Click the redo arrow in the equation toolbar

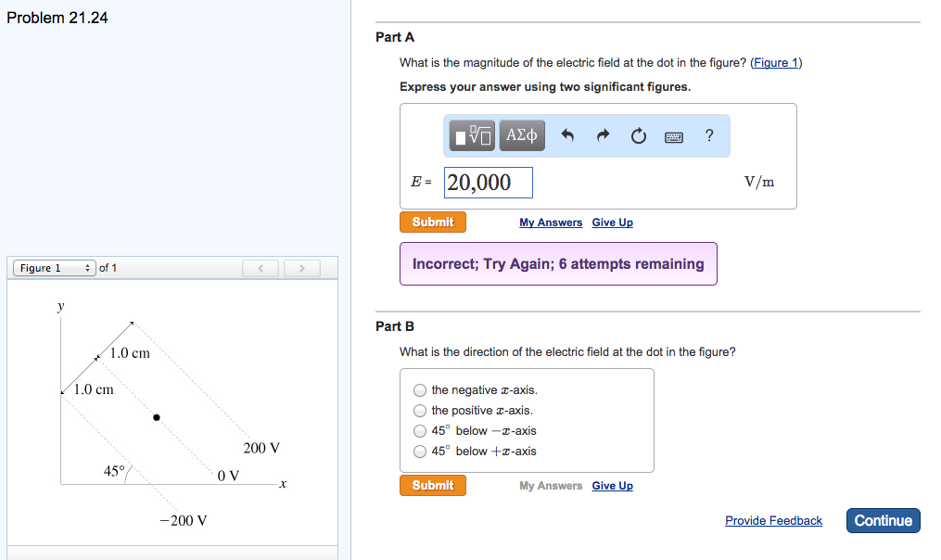pos(602,134)
